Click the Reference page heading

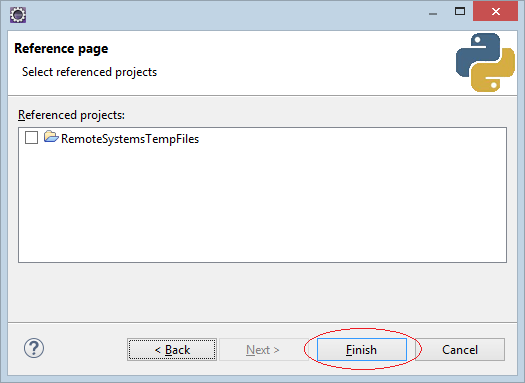(61, 49)
